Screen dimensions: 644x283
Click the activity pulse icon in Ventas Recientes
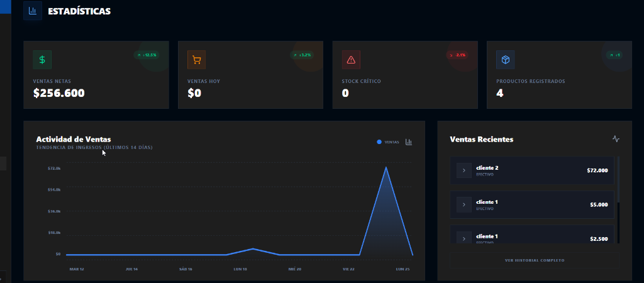tap(616, 139)
